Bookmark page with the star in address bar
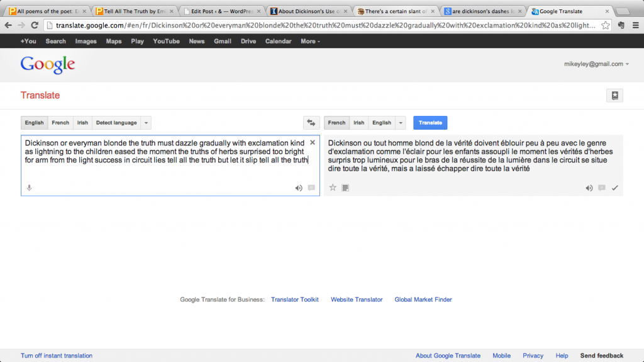 pos(606,26)
